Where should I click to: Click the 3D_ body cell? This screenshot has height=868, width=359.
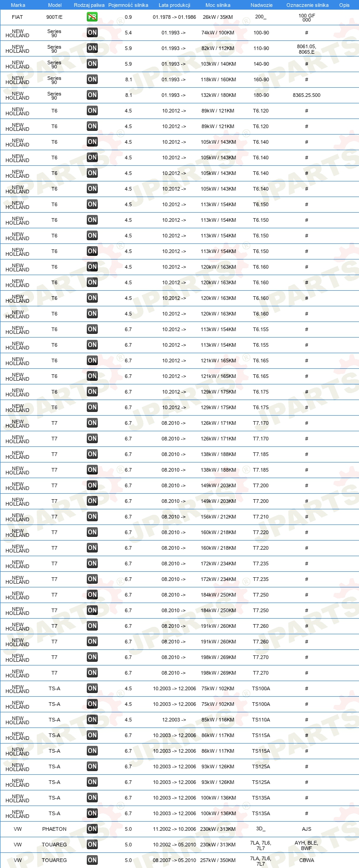pyautogui.click(x=261, y=829)
